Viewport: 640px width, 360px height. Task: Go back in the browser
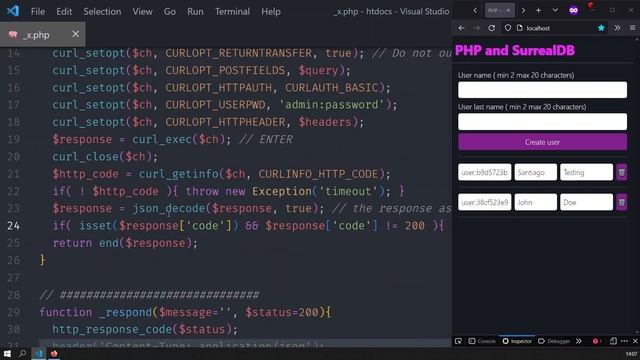(x=461, y=28)
